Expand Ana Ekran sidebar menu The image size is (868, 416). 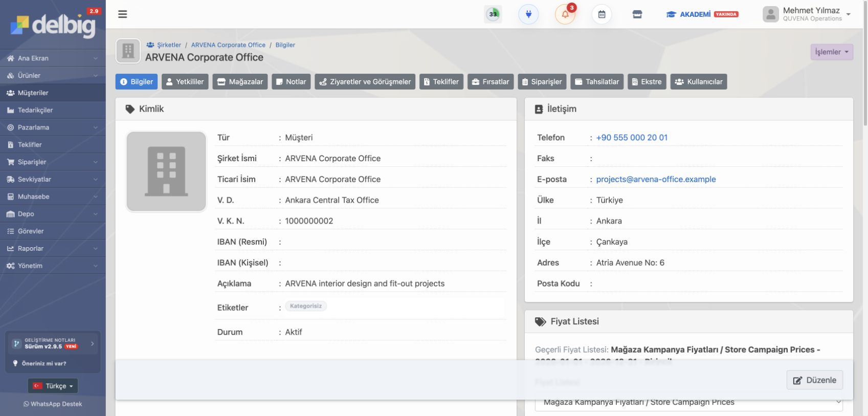53,58
